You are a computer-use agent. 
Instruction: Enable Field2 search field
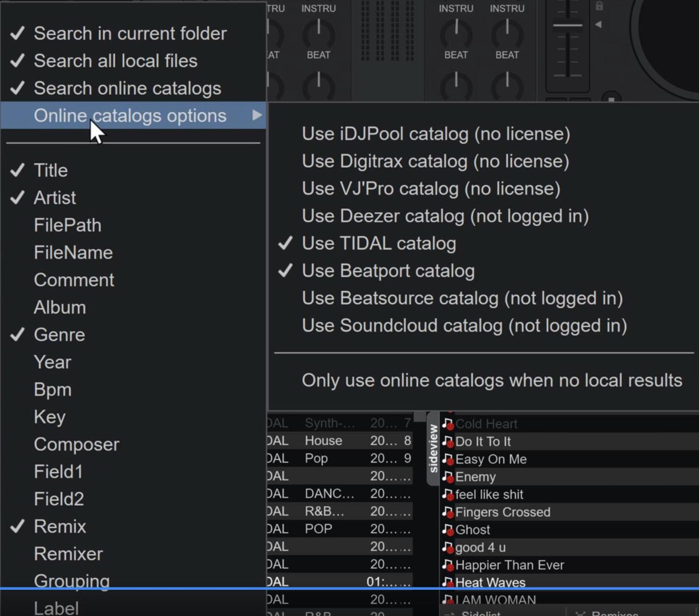pyautogui.click(x=133, y=499)
